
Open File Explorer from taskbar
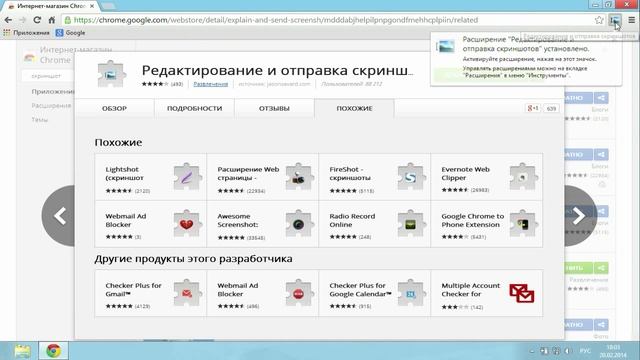click(x=22, y=351)
